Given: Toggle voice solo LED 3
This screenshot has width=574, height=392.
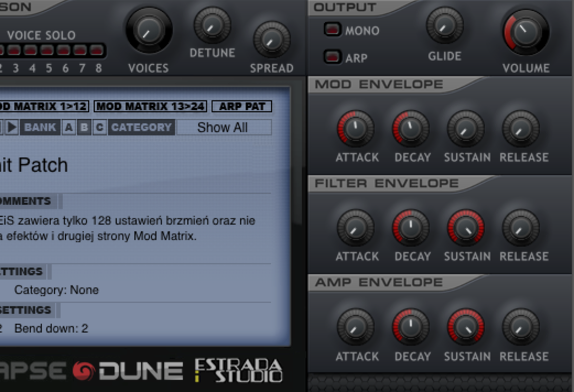Looking at the screenshot, I should [x=14, y=50].
